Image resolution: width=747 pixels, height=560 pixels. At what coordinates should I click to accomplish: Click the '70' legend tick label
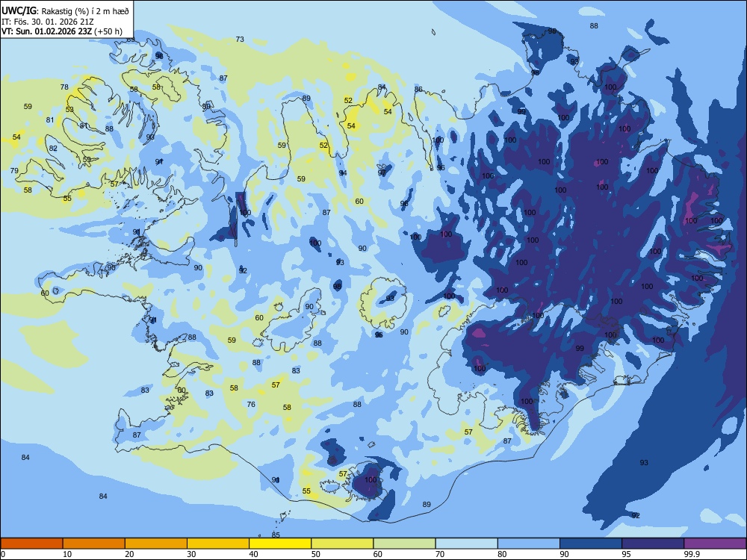tap(440, 554)
